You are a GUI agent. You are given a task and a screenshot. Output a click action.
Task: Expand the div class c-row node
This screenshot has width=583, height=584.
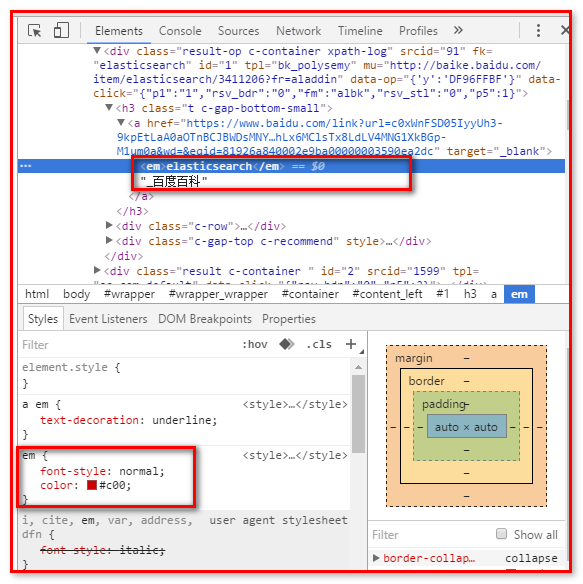tap(109, 225)
